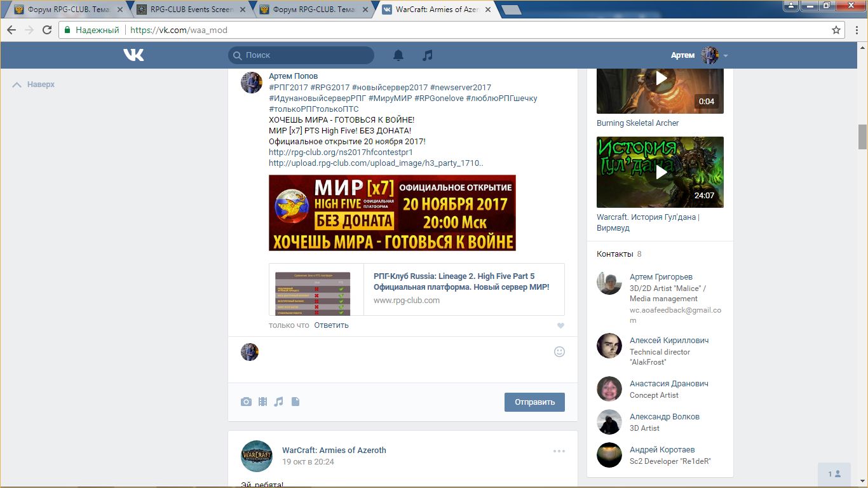Screen dimensions: 868x488
Task: Open the Артем Попов comment avatar
Action: (252, 83)
